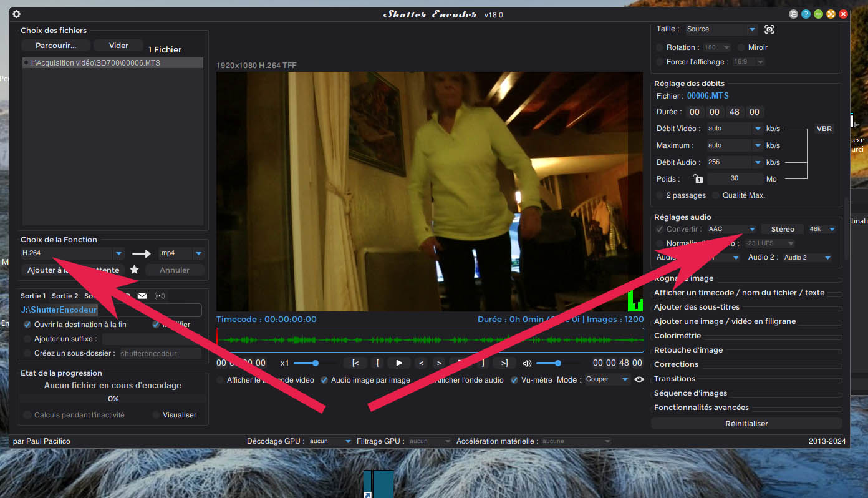The height and width of the screenshot is (498, 868).
Task: Open the 48k sample rate dropdown
Action: [x=822, y=229]
